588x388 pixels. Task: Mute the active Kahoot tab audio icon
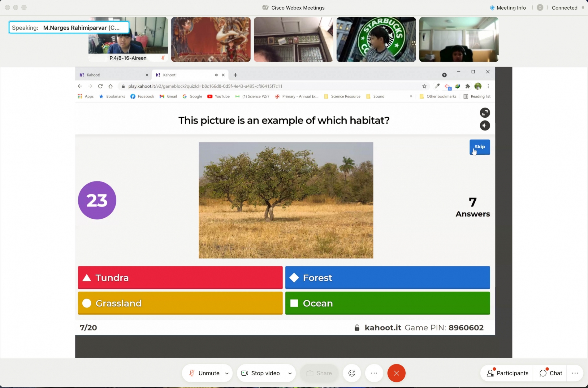tap(216, 75)
